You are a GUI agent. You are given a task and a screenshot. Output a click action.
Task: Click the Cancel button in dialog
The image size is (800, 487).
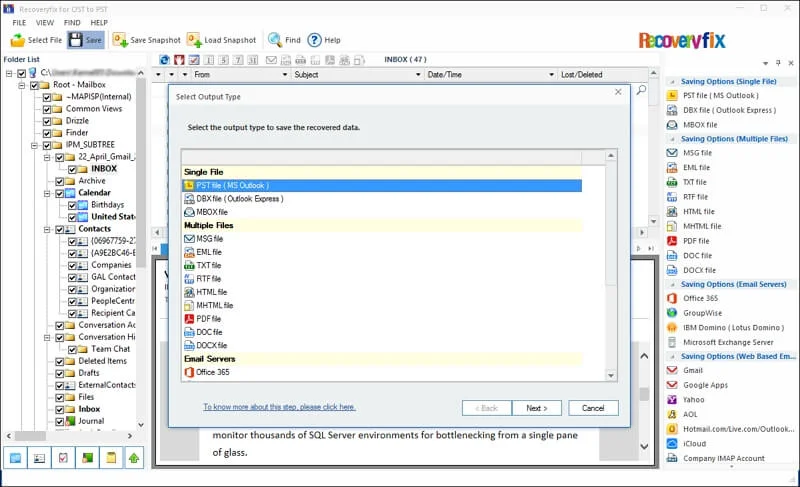[x=593, y=408]
